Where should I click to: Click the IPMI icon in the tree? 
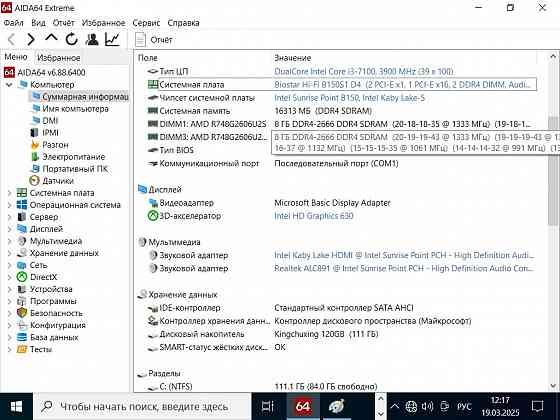point(34,132)
